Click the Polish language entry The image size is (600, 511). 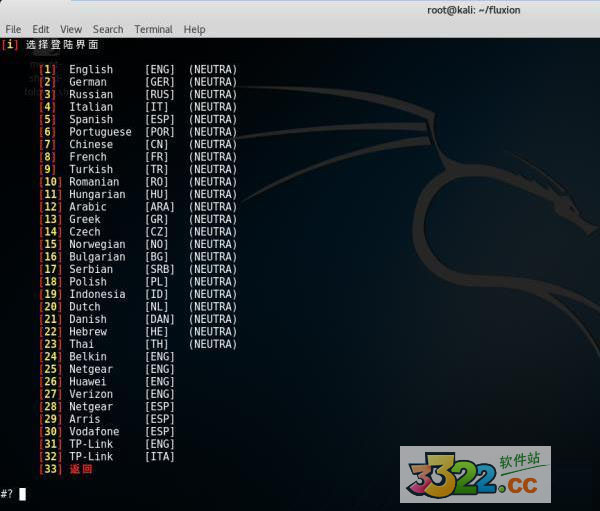coord(88,282)
